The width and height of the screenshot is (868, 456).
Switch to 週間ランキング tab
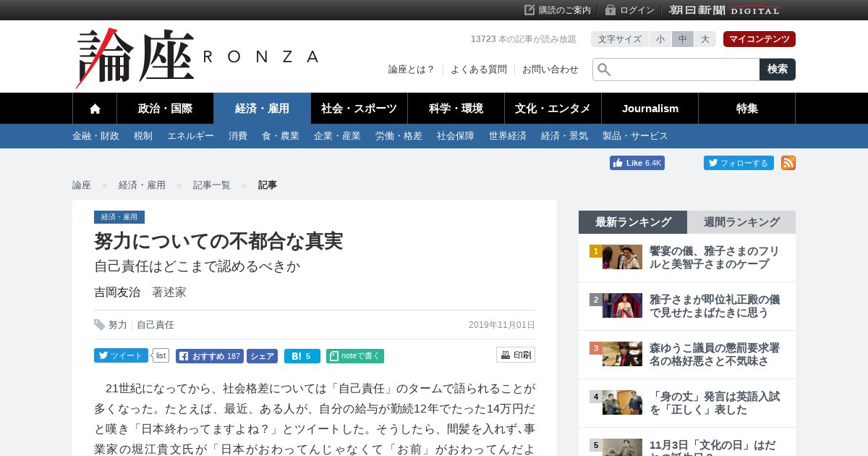741,222
